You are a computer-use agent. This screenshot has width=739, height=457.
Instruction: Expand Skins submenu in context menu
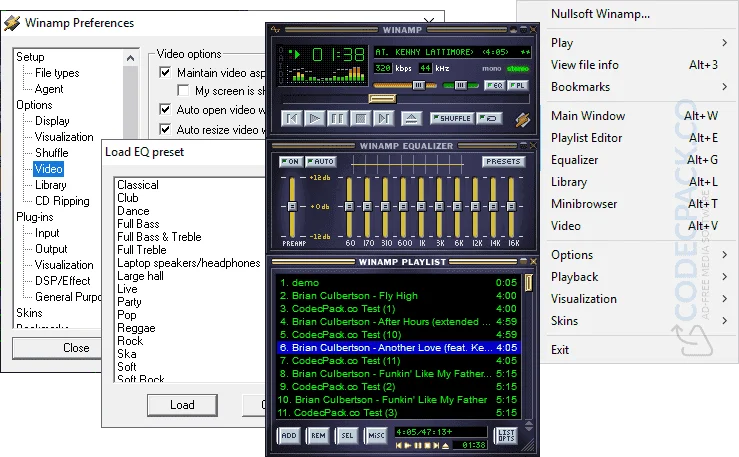pyautogui.click(x=639, y=321)
